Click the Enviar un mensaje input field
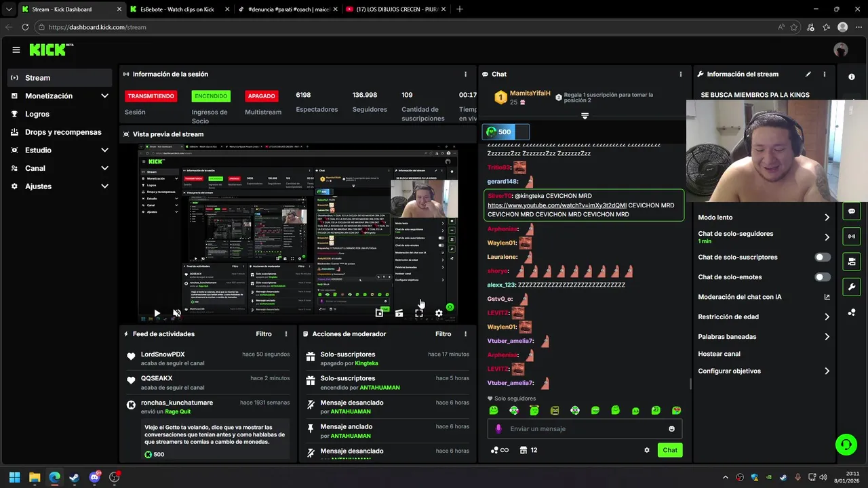The height and width of the screenshot is (488, 868). click(x=585, y=429)
